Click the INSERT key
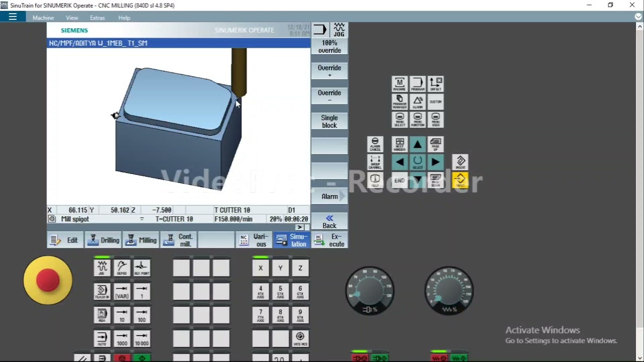This screenshot has width=644, height=362. pos(460,162)
